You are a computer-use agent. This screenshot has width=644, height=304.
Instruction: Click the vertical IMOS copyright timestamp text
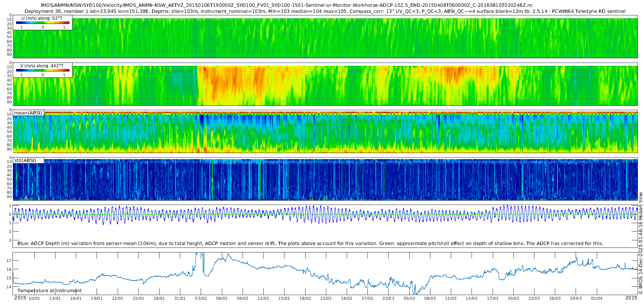point(640,243)
